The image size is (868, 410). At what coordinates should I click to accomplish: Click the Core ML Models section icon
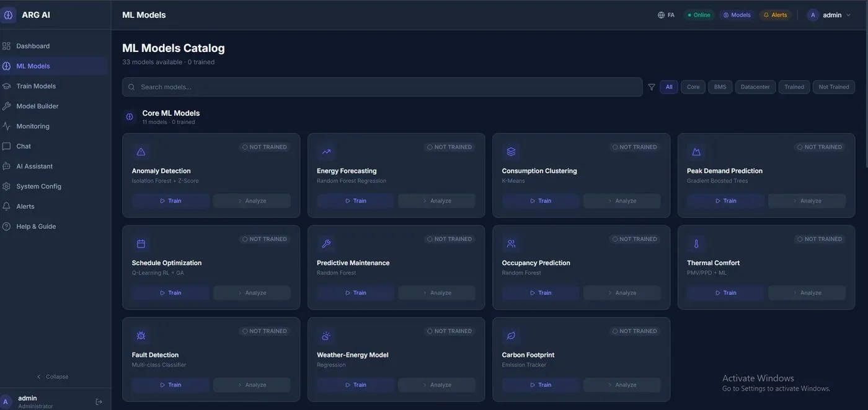click(130, 116)
